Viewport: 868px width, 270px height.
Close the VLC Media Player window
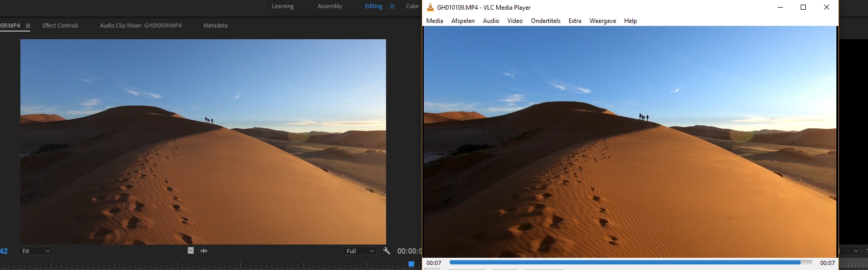coord(827,7)
